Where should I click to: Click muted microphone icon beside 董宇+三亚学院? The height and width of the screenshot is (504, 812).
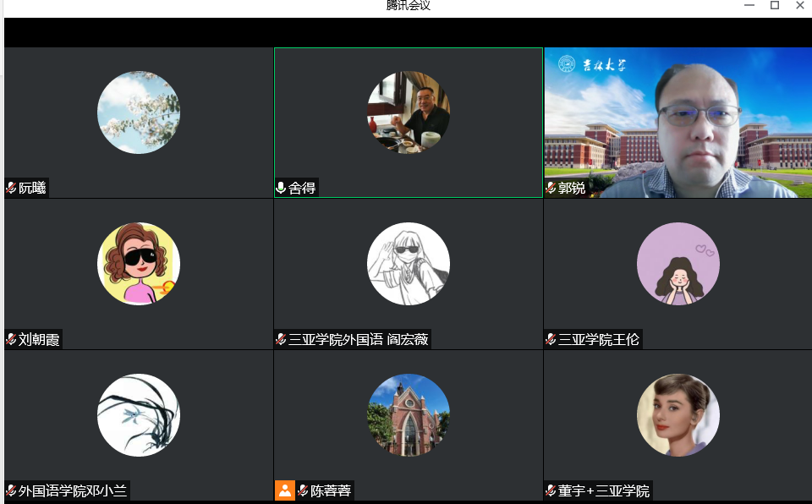pos(551,490)
